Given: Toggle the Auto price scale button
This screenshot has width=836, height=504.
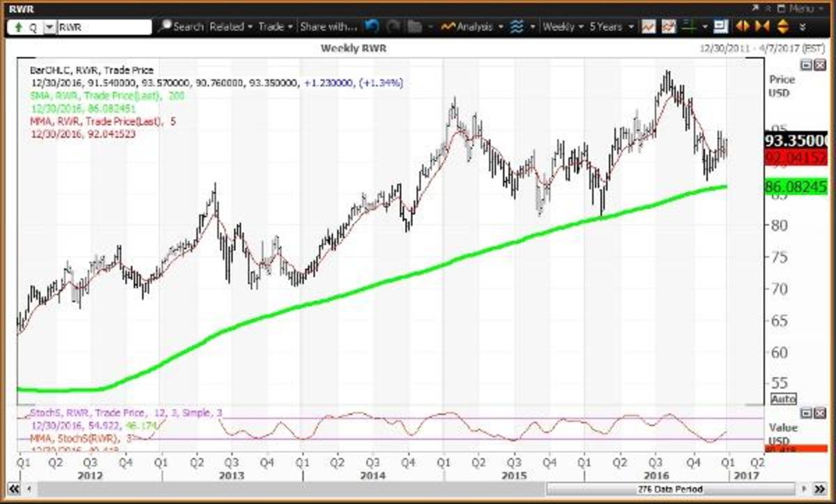Looking at the screenshot, I should click(783, 399).
